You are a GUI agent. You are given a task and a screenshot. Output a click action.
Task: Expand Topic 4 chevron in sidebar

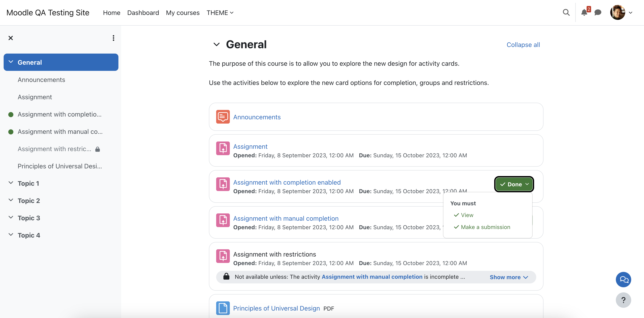(11, 235)
